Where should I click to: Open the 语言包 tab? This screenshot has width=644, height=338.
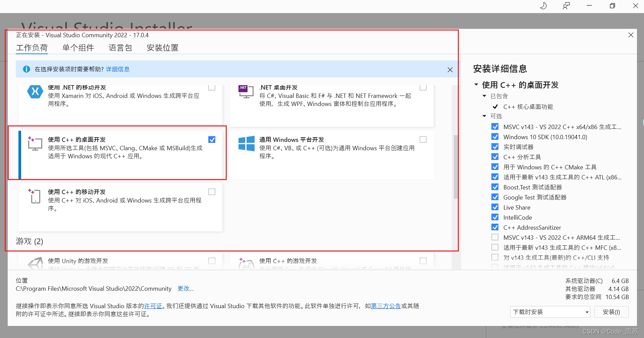pos(120,48)
